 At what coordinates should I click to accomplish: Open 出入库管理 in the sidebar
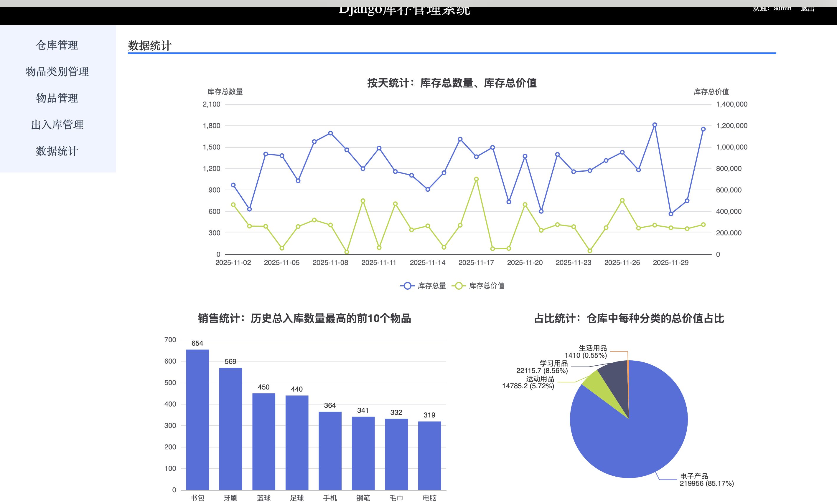point(57,125)
